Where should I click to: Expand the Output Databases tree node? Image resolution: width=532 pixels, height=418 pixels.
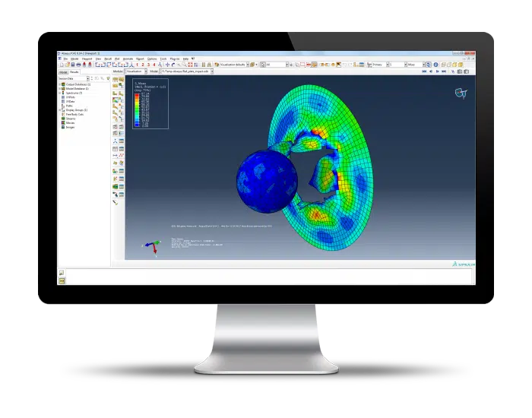pos(61,84)
